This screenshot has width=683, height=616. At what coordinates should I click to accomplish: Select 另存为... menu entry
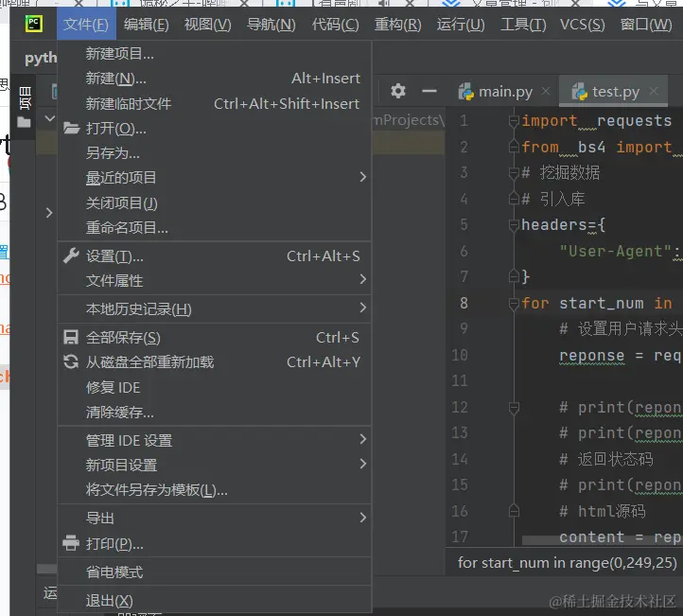point(215,153)
